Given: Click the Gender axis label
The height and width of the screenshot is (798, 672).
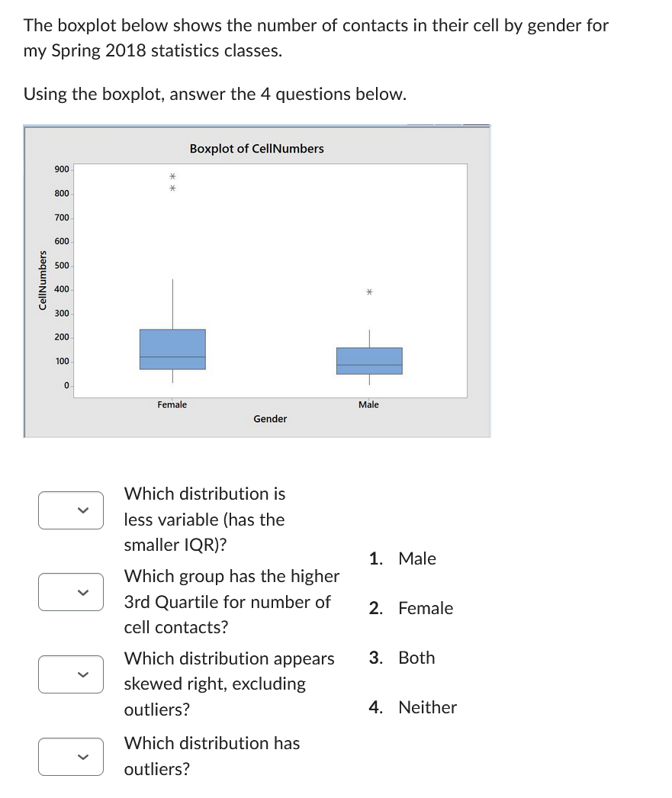Looking at the screenshot, I should coord(269,418).
